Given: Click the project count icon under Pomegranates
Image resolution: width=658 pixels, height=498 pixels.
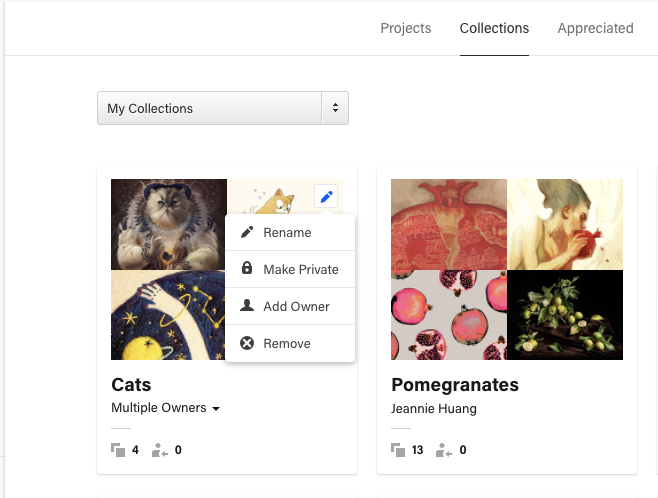Looking at the screenshot, I should coord(398,450).
